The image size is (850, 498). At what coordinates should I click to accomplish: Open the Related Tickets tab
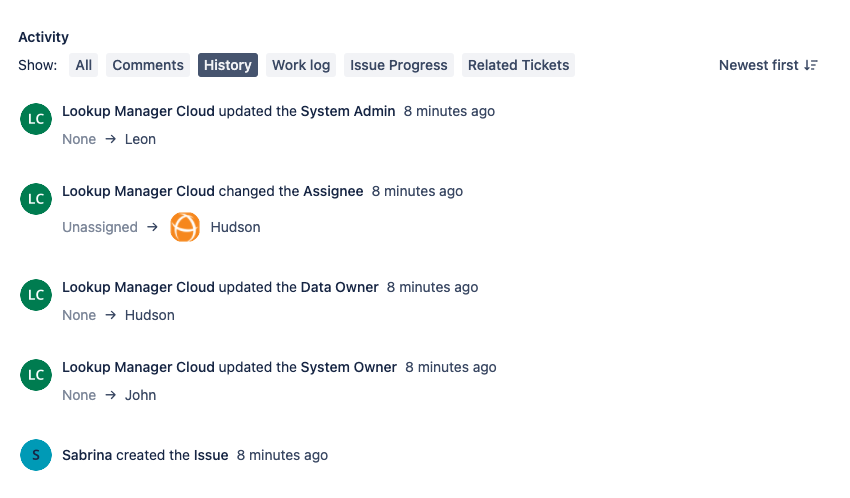(x=518, y=65)
